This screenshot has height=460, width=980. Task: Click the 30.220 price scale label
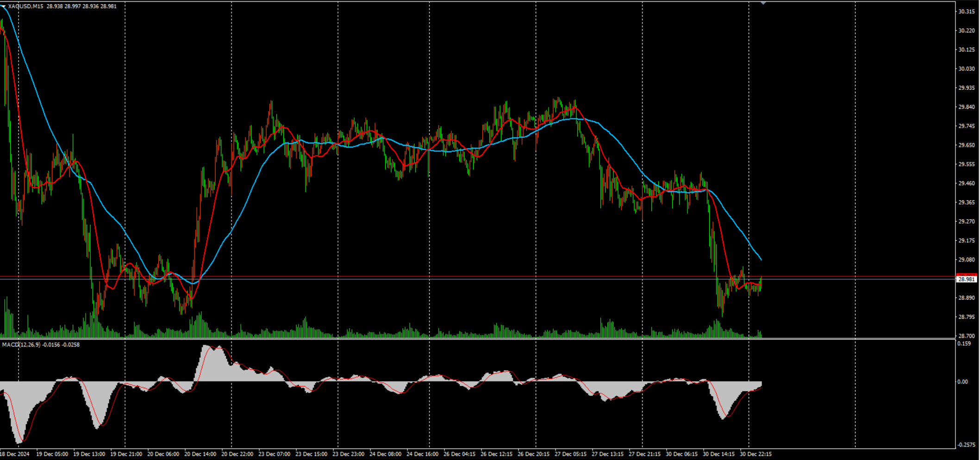(967, 31)
